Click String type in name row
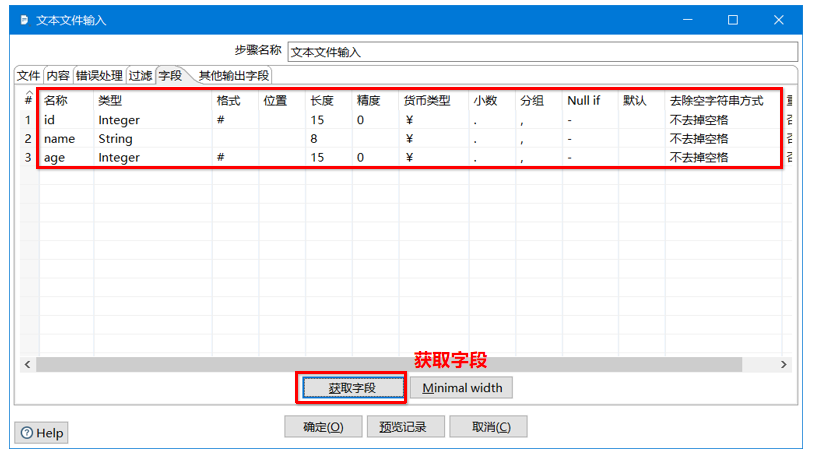The image size is (818, 458). 153,139
